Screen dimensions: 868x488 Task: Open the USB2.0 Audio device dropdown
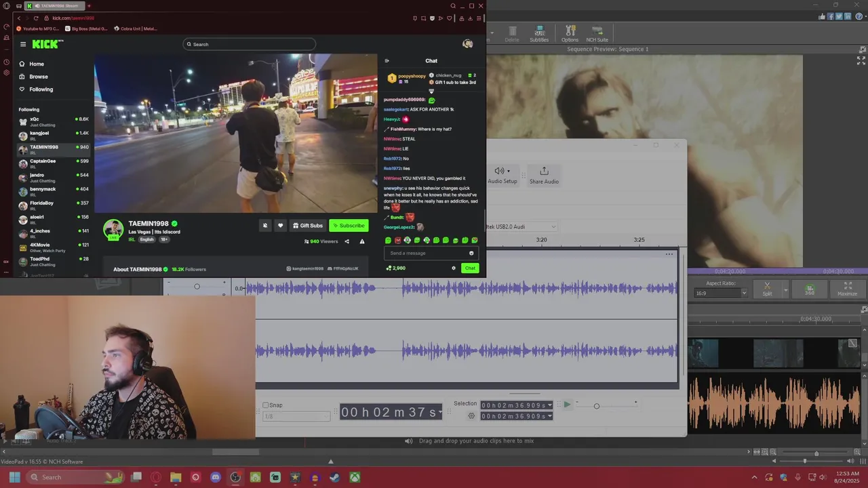point(521,226)
